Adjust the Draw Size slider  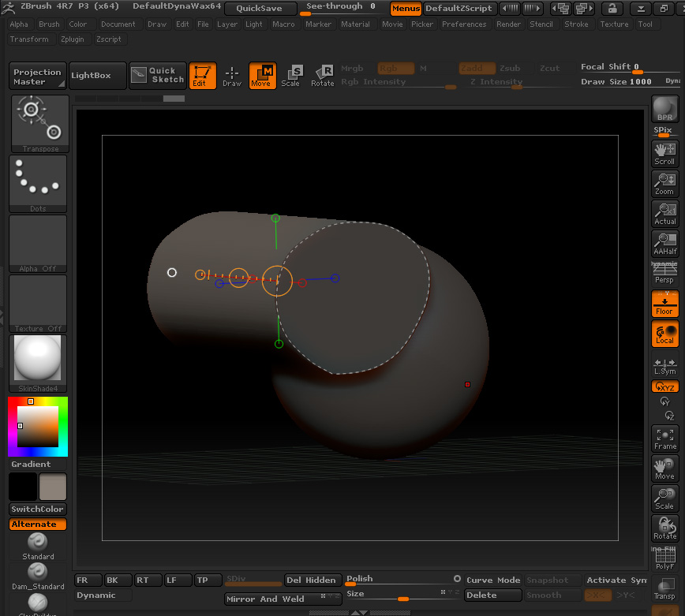tap(629, 82)
